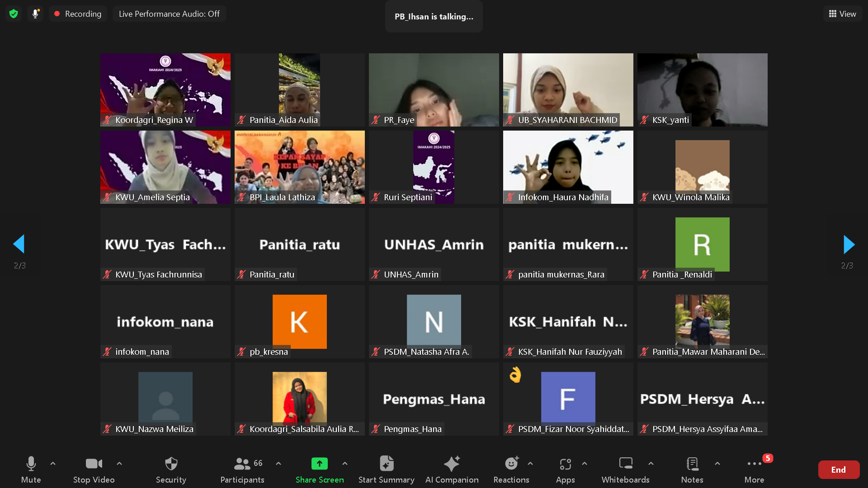
Task: Open the Participants panel icon
Action: tap(242, 464)
